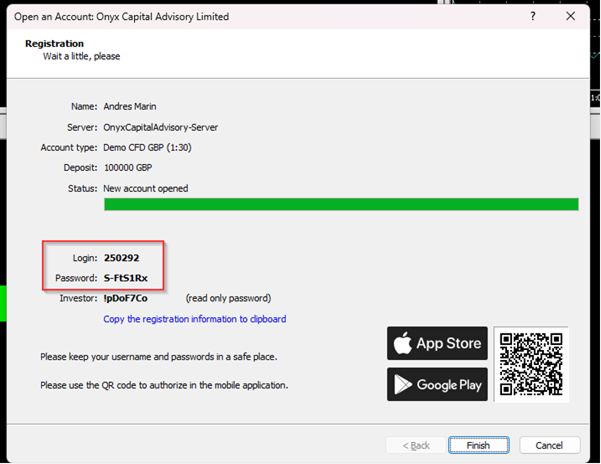Click the Cancel button

[549, 445]
